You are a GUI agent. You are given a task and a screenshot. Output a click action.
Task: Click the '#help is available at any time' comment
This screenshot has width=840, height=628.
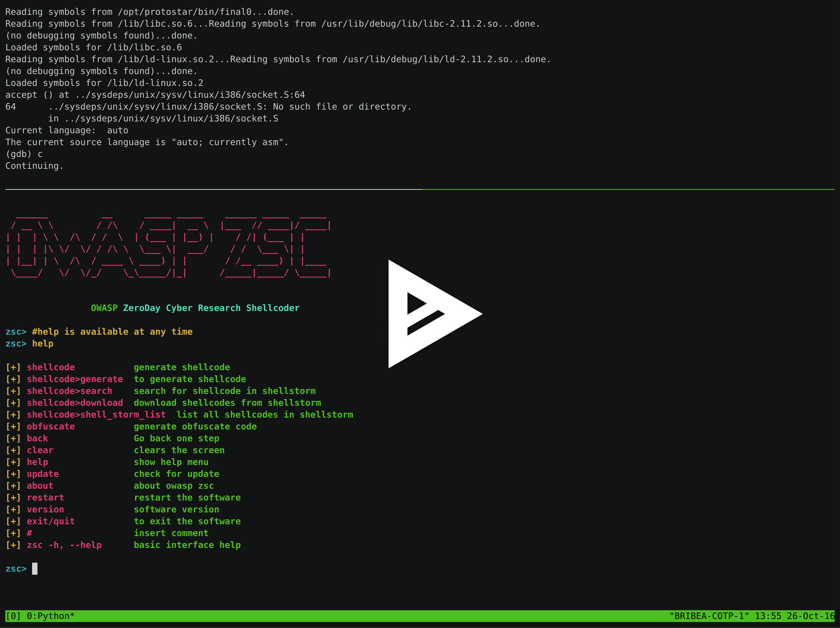[112, 332]
